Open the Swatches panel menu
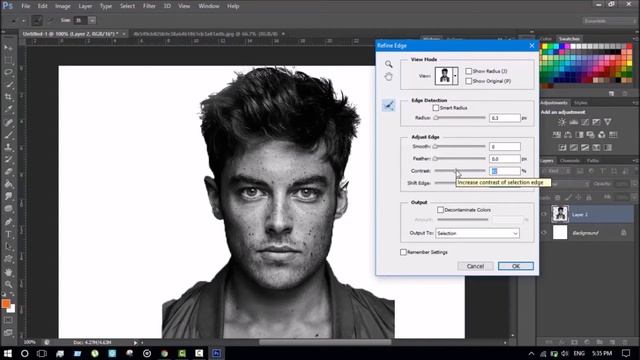Screen dimensions: 640x360 click(x=635, y=39)
